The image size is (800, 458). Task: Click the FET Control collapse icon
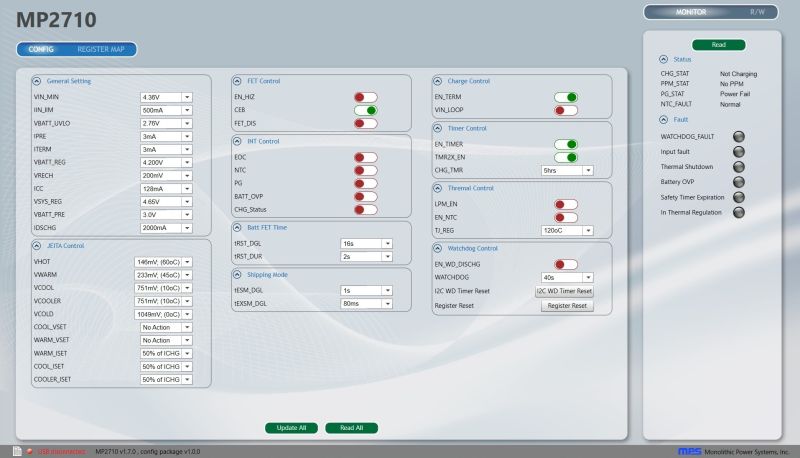(x=237, y=81)
